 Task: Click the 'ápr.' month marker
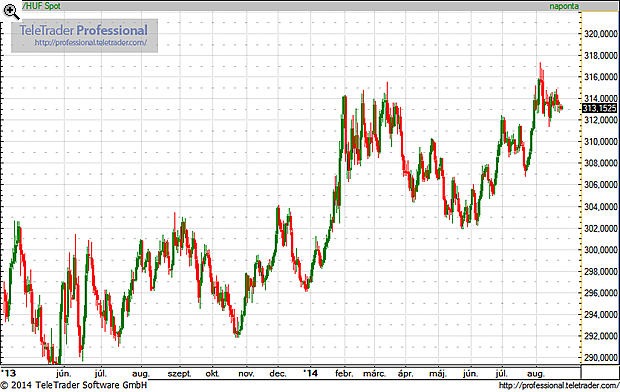coord(405,374)
